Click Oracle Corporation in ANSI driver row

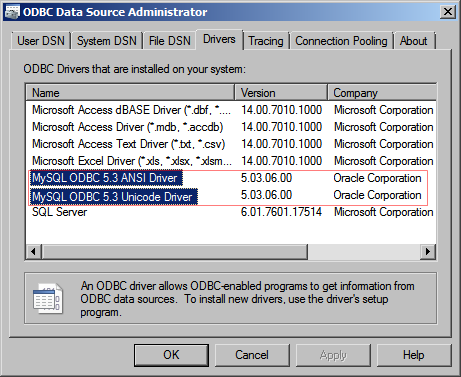(x=377, y=178)
